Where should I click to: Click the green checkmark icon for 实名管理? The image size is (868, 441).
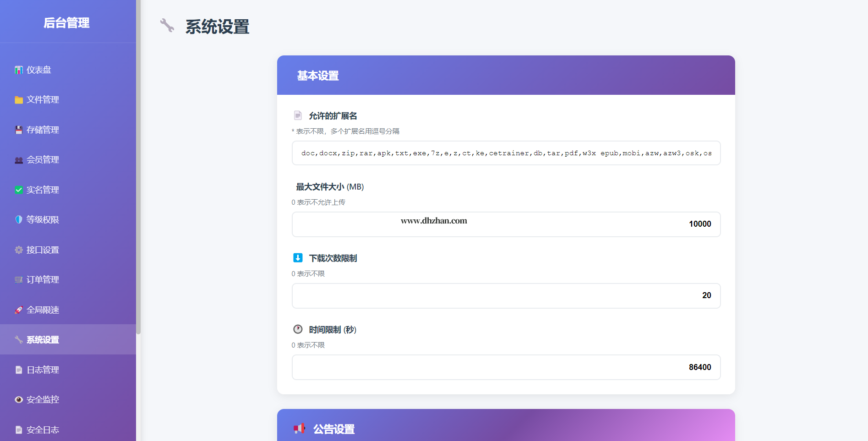19,190
